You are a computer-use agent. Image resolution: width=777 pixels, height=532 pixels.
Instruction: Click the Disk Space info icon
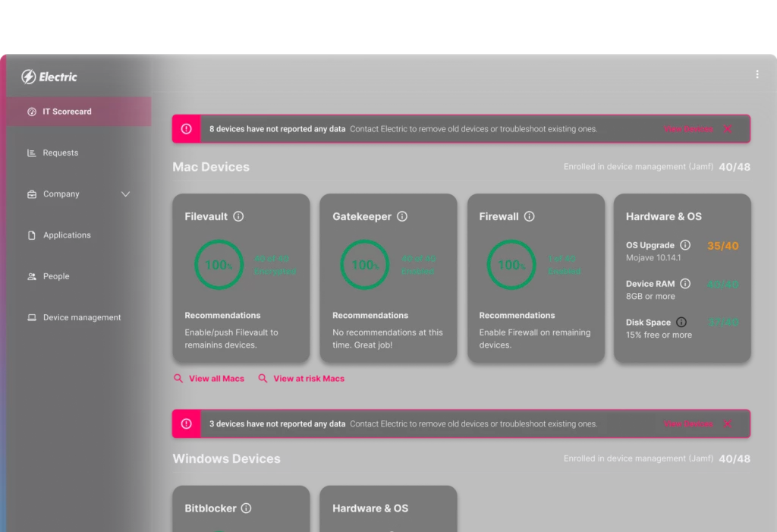point(681,322)
